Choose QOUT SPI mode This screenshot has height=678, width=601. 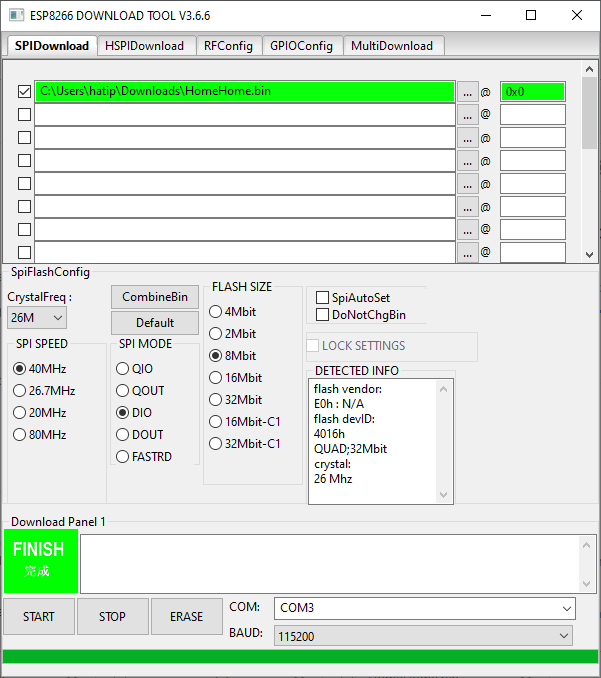pyautogui.click(x=140, y=391)
